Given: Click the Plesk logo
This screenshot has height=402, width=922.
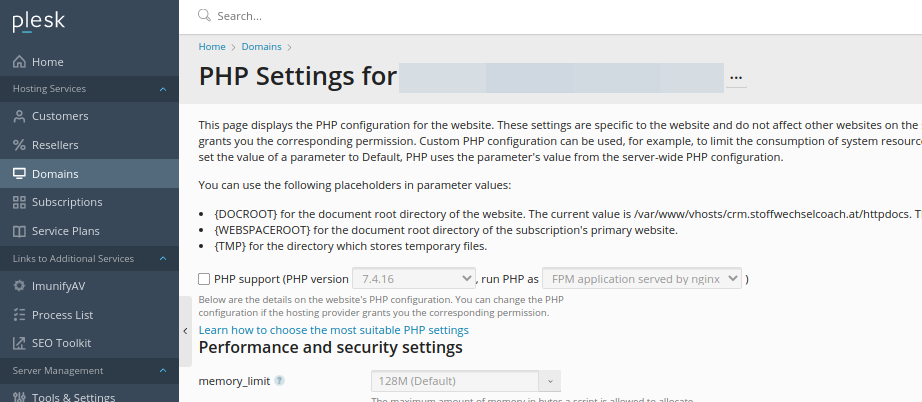Looking at the screenshot, I should pos(38,22).
